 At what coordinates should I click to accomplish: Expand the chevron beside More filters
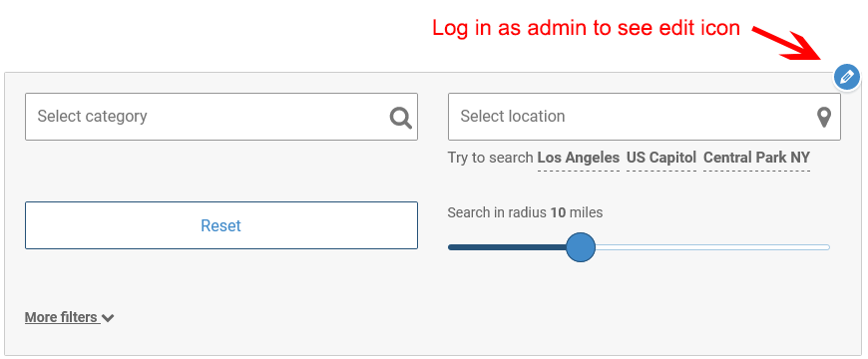[108, 318]
